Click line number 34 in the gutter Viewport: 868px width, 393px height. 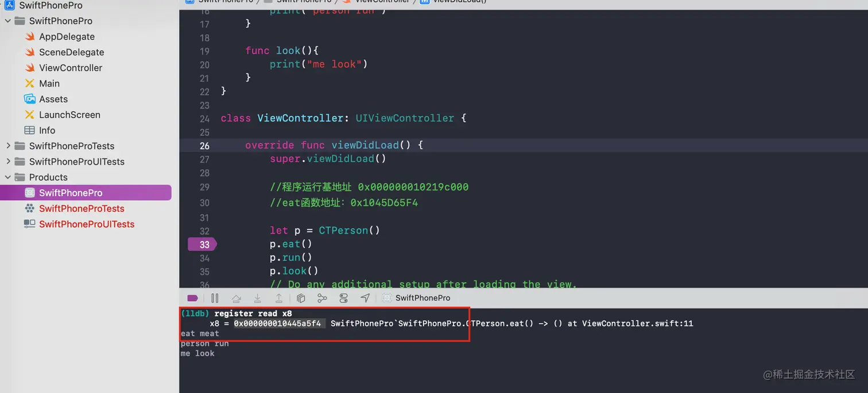(x=204, y=258)
